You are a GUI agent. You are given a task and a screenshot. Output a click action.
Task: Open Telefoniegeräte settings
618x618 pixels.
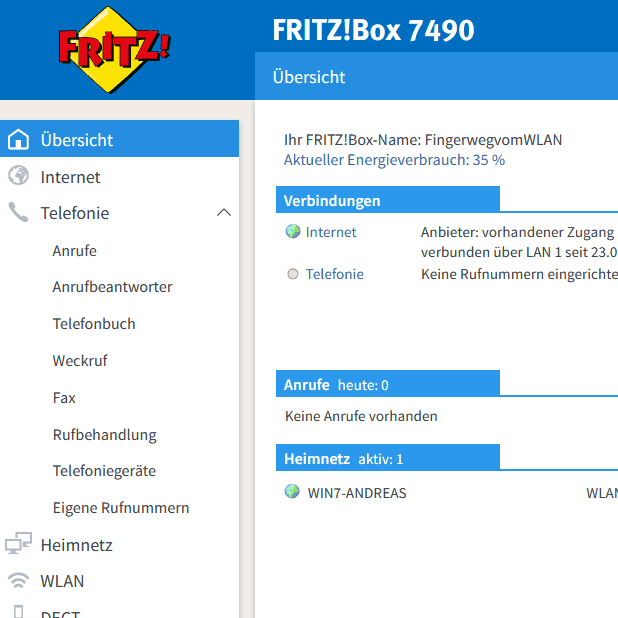[104, 471]
